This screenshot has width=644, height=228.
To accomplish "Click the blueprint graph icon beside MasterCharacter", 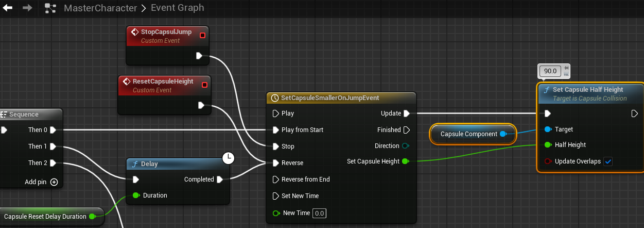I will click(50, 8).
